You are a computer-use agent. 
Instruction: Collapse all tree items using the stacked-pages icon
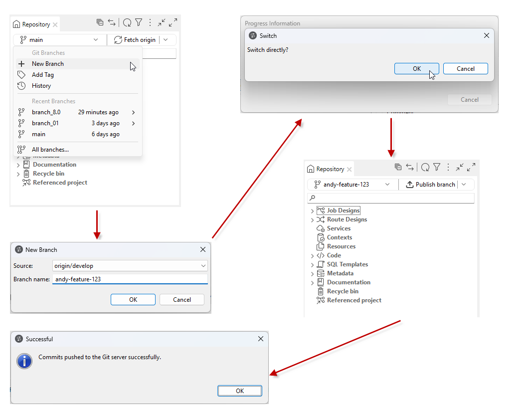pos(99,22)
